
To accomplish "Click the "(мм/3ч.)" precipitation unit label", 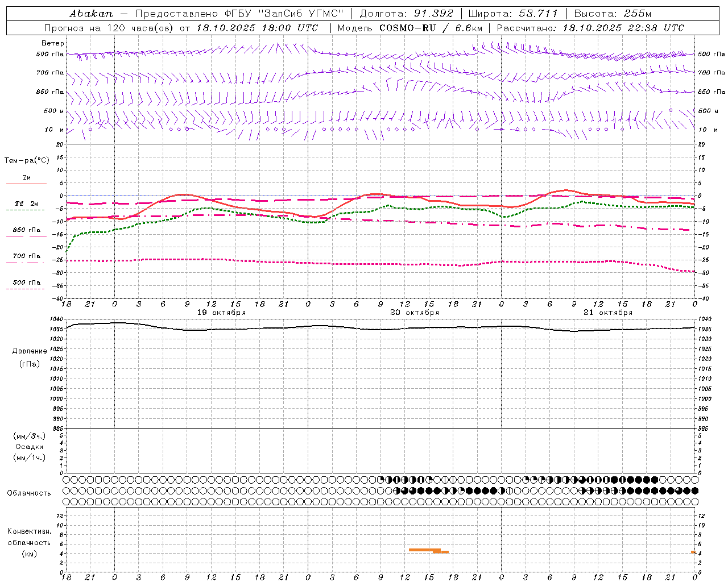I will [x=30, y=436].
